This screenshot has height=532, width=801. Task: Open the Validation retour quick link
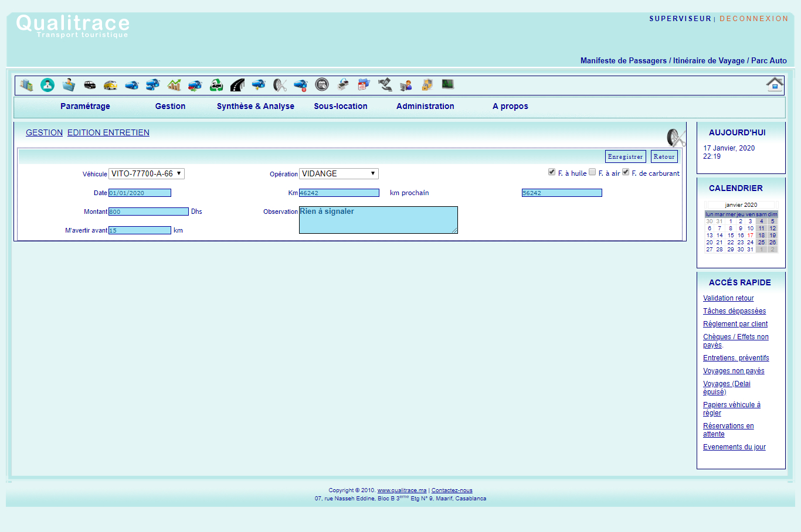(x=728, y=298)
